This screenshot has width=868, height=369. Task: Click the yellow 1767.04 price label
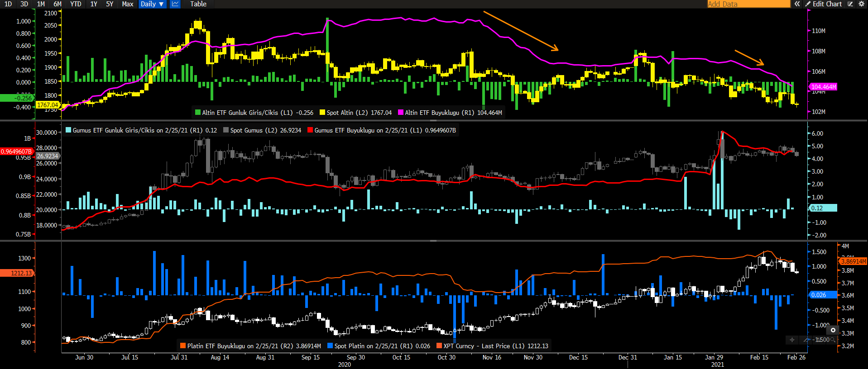48,105
